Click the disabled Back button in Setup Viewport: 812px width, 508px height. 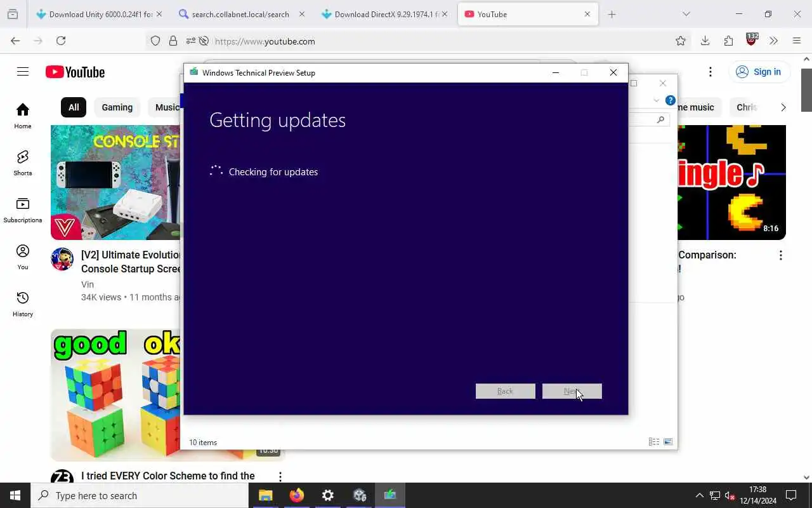505,391
